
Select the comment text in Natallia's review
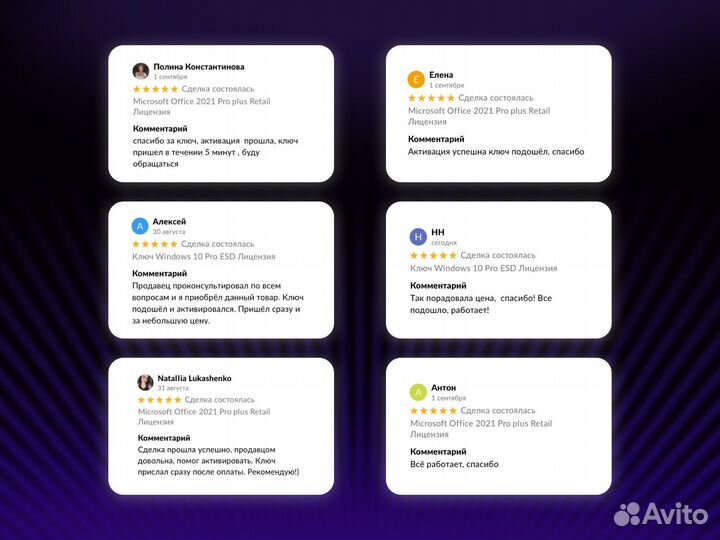pyautogui.click(x=218, y=464)
